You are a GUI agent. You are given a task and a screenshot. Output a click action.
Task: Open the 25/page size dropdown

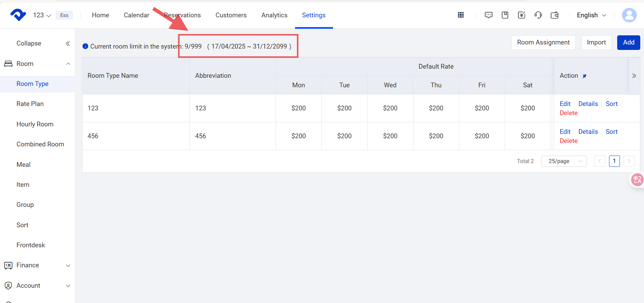pyautogui.click(x=564, y=161)
